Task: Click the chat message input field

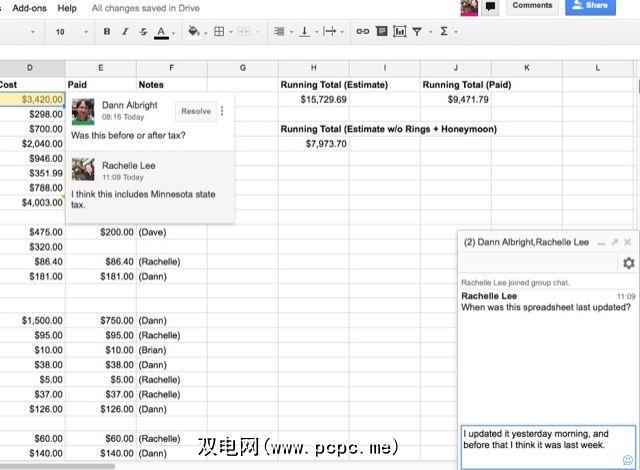Action: tap(548, 447)
